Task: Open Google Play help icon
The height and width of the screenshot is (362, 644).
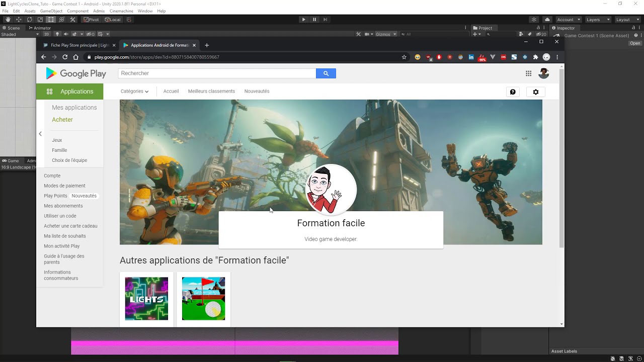Action: (513, 92)
